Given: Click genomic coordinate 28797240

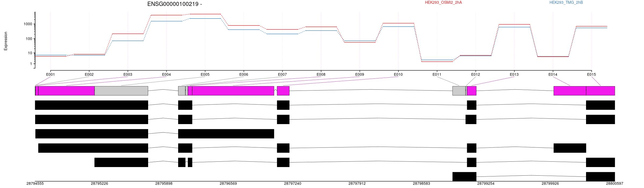Looking at the screenshot, I should 293,184.
